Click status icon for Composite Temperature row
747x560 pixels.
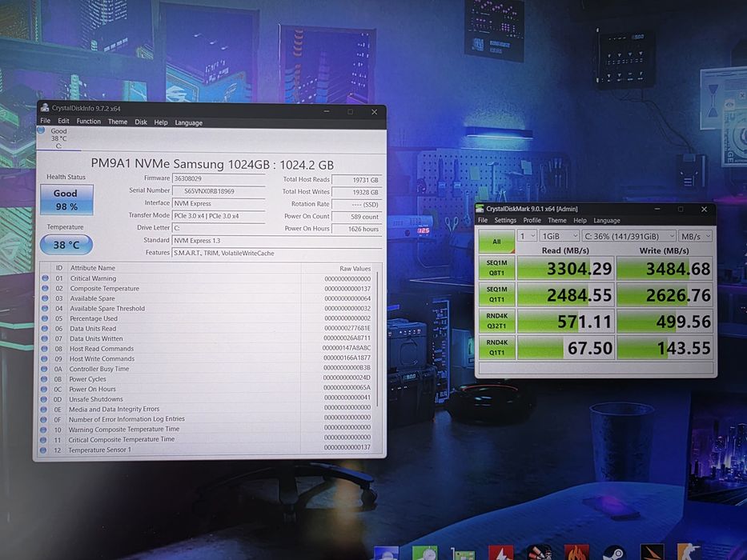(45, 288)
